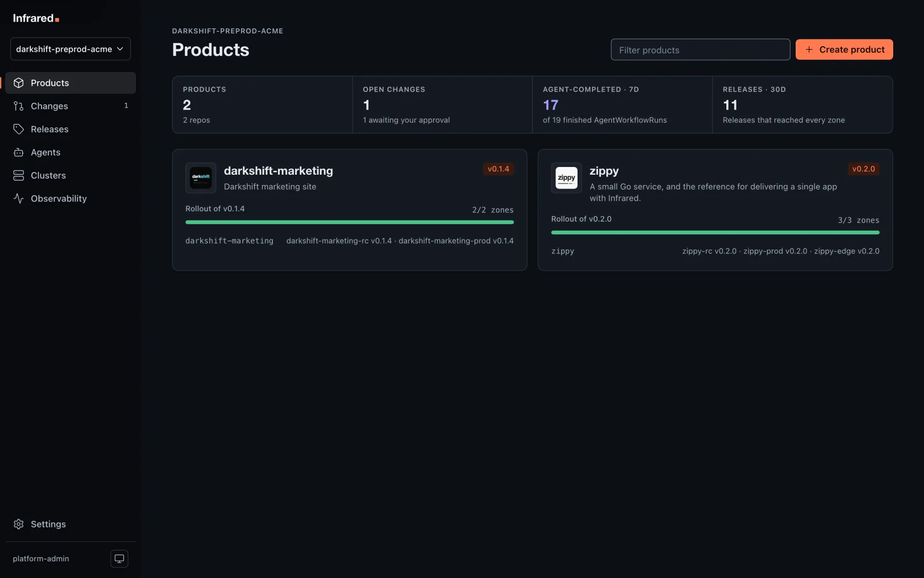Focus the Filter products input field

[700, 50]
